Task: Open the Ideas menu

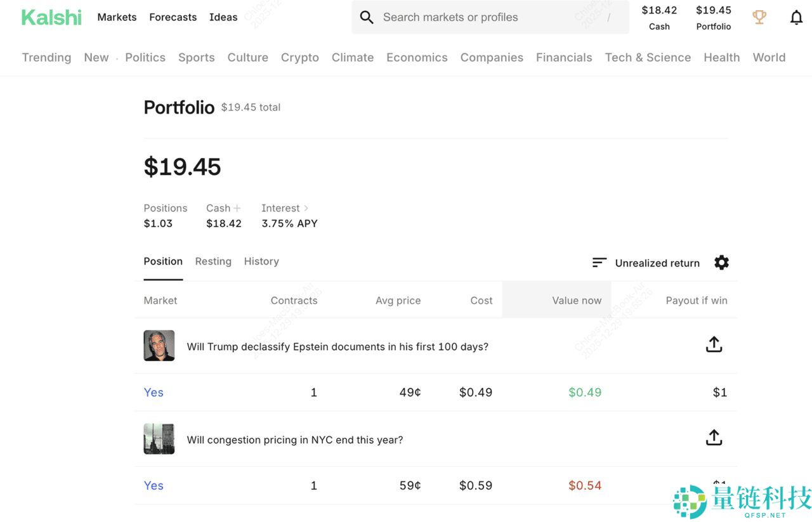Action: coord(223,17)
